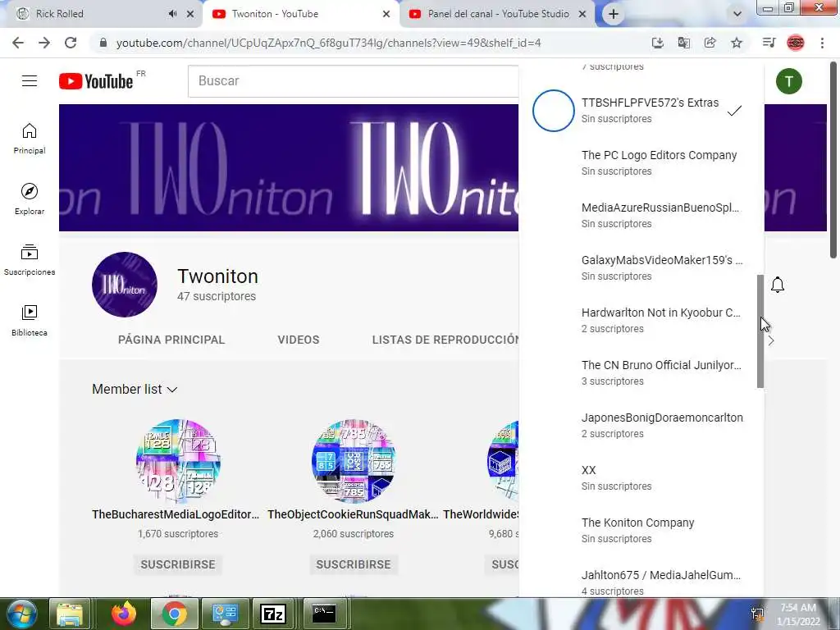840x630 pixels.
Task: Subscribe to TheObjectCookieRunSquadMak channel
Action: point(354,564)
